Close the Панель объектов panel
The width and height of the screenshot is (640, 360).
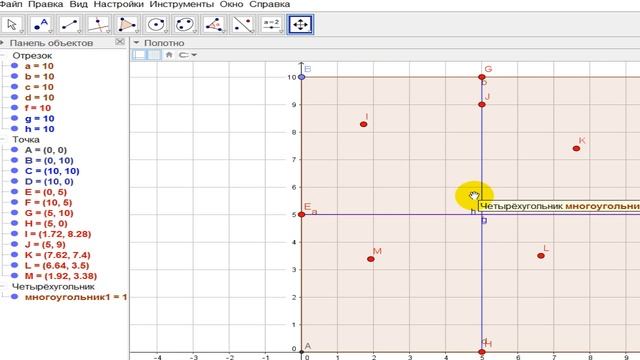tap(120, 42)
